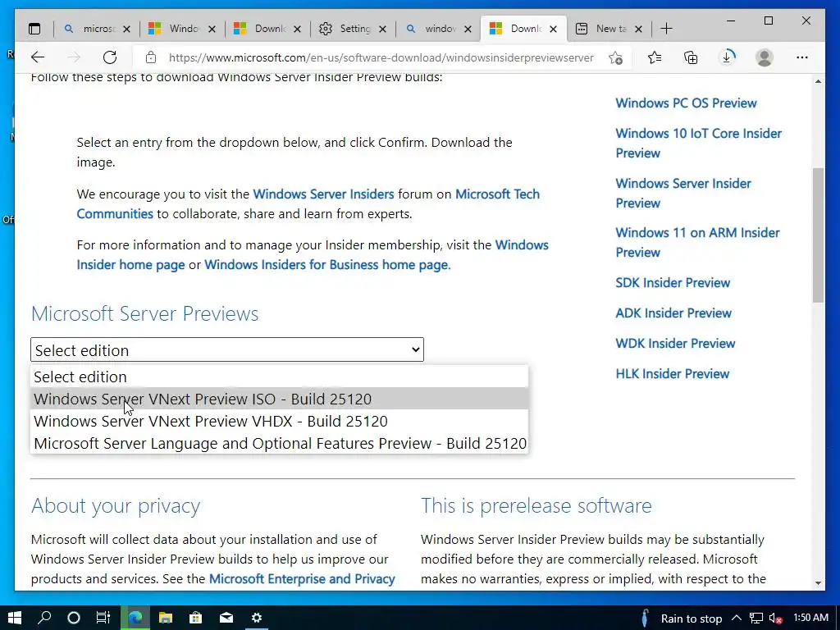Open Windows PC OS Preview link
Viewport: 840px width, 630px height.
tap(686, 103)
